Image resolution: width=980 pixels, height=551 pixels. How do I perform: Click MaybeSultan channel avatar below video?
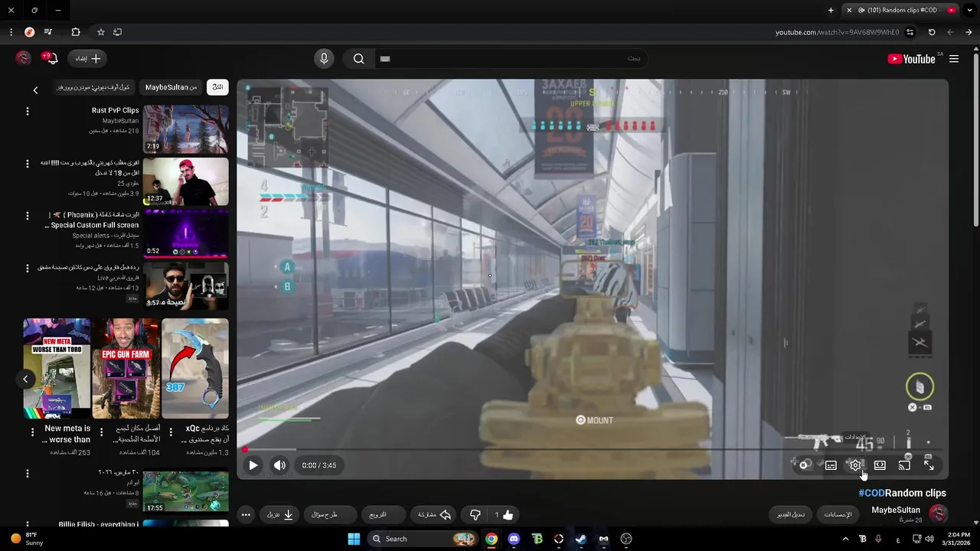pyautogui.click(x=938, y=514)
